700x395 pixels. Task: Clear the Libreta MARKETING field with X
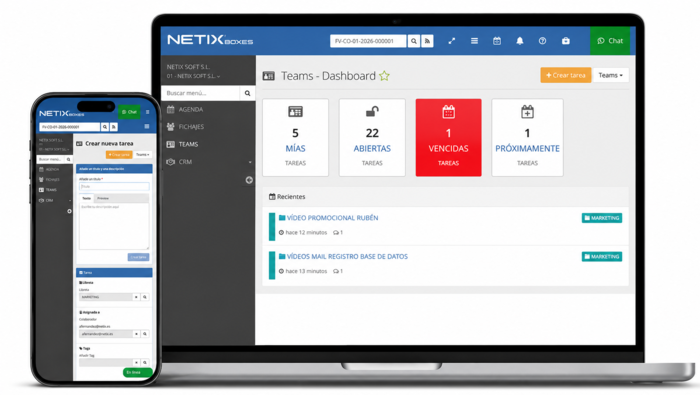point(136,297)
